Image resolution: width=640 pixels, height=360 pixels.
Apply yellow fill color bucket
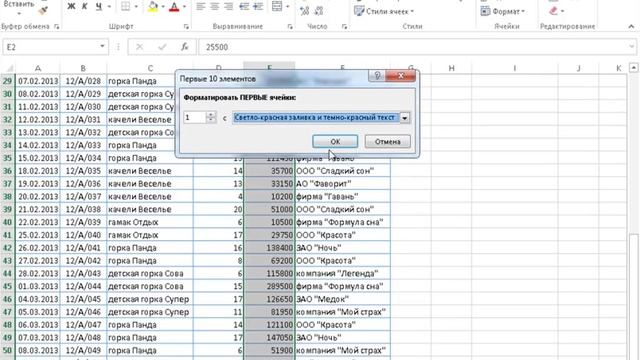click(153, 7)
